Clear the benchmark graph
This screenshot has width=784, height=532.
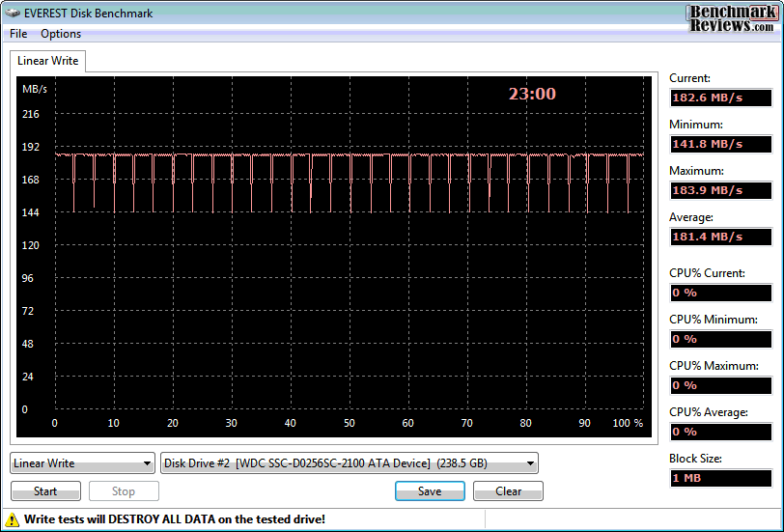(508, 491)
